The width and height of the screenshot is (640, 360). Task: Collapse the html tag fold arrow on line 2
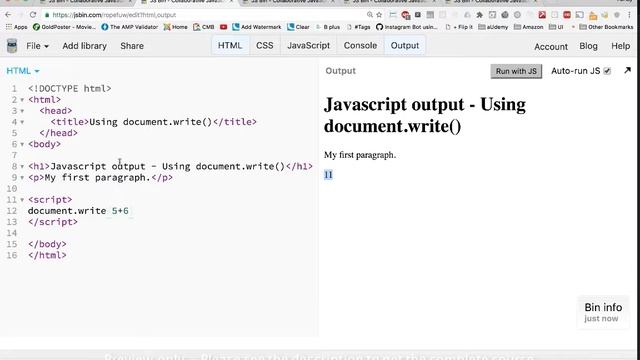click(22, 100)
